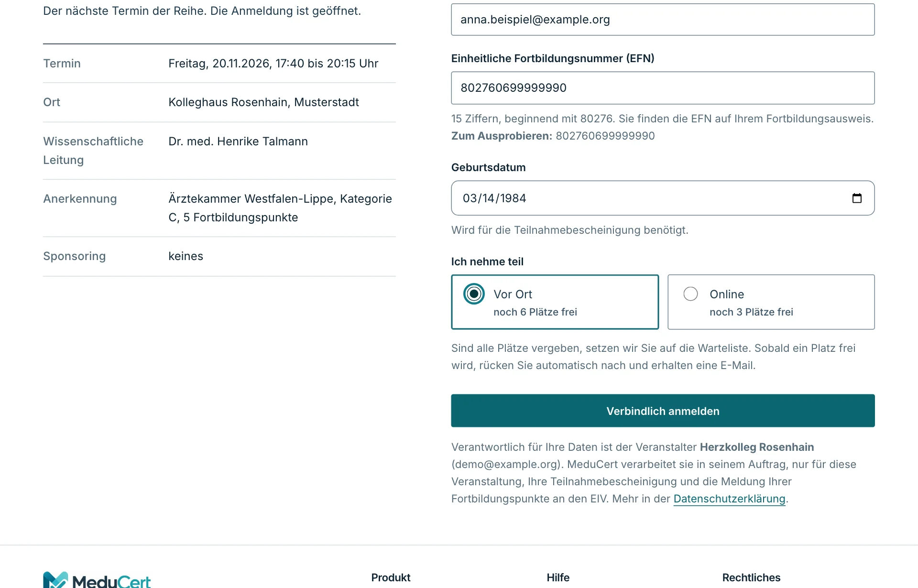The image size is (918, 588).
Task: Click the Sponsoring value 'keines'
Action: [186, 256]
